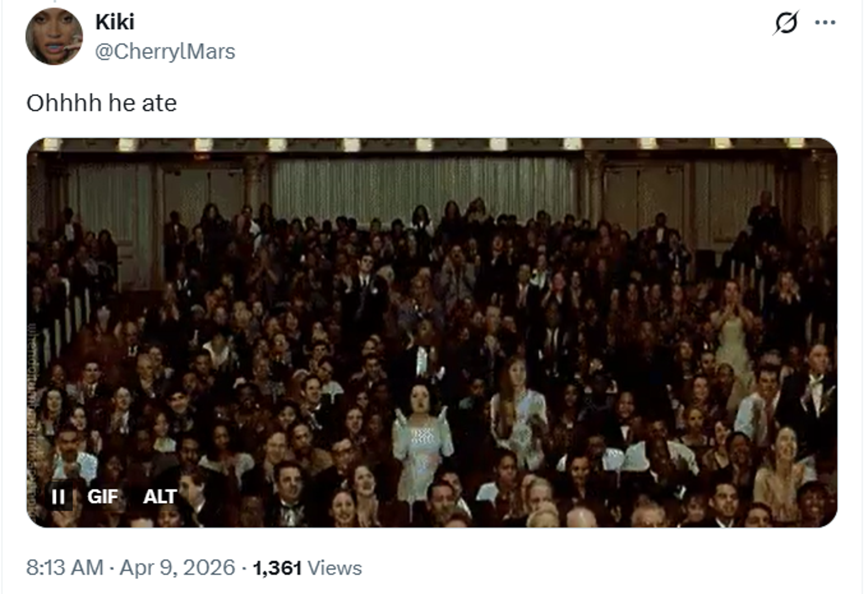868x594 pixels.
Task: Click the GIF badge on the media
Action: pos(103,497)
